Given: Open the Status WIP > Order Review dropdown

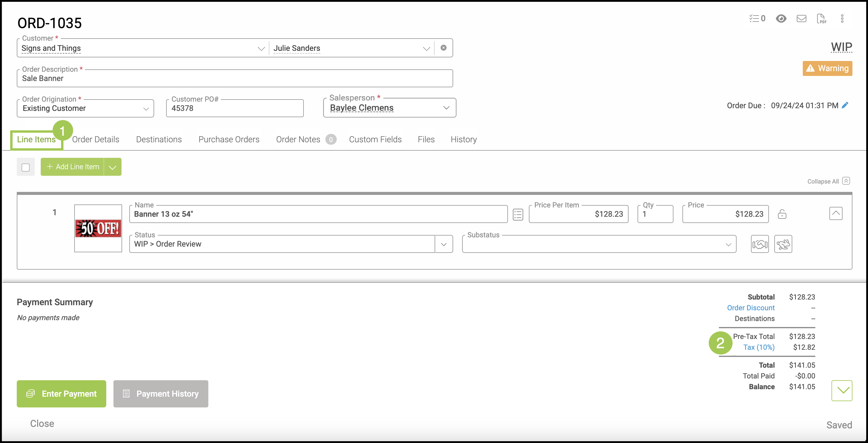Looking at the screenshot, I should pos(444,245).
